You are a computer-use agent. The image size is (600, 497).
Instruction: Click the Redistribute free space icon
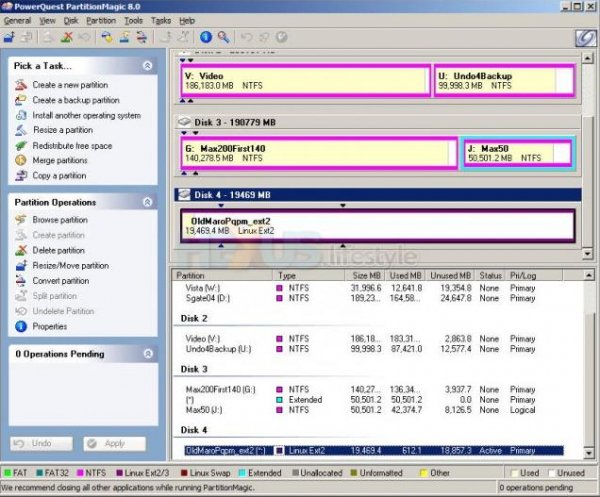[x=21, y=145]
